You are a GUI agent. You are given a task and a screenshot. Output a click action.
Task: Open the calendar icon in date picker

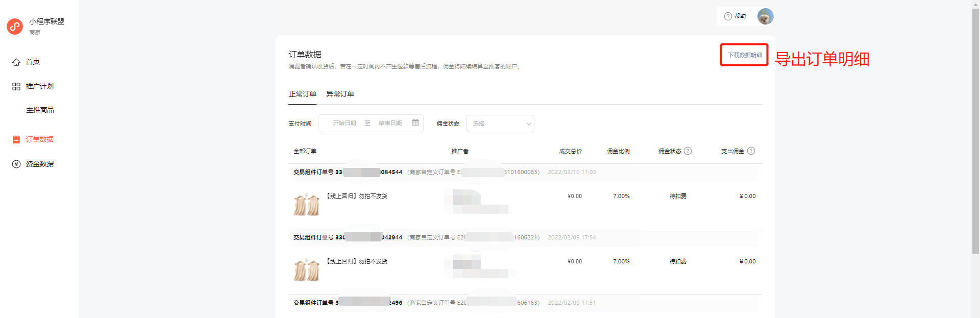415,123
